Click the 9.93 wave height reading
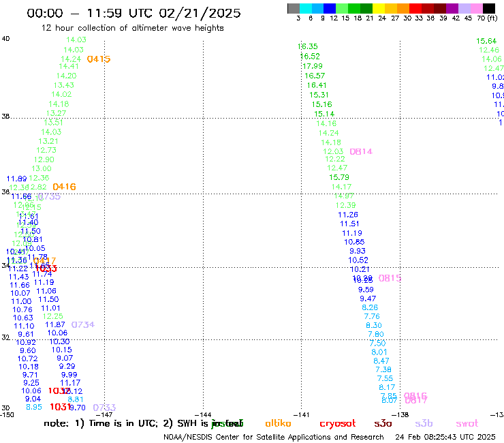Screen dimensions: 504x443 pyautogui.click(x=358, y=251)
